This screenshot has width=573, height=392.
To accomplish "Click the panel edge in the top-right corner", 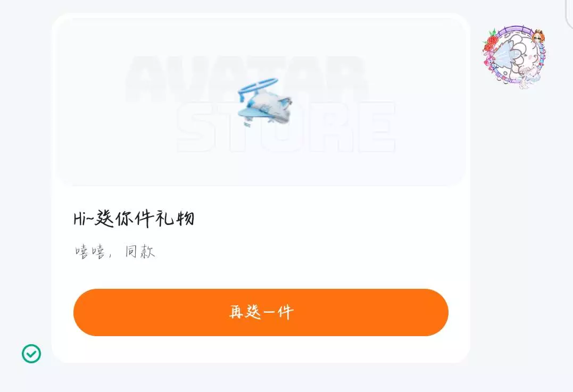I will tap(569, 13).
